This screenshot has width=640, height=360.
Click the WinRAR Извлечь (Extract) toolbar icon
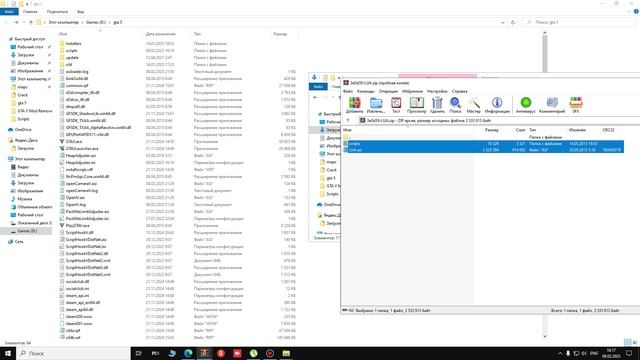[x=376, y=105]
